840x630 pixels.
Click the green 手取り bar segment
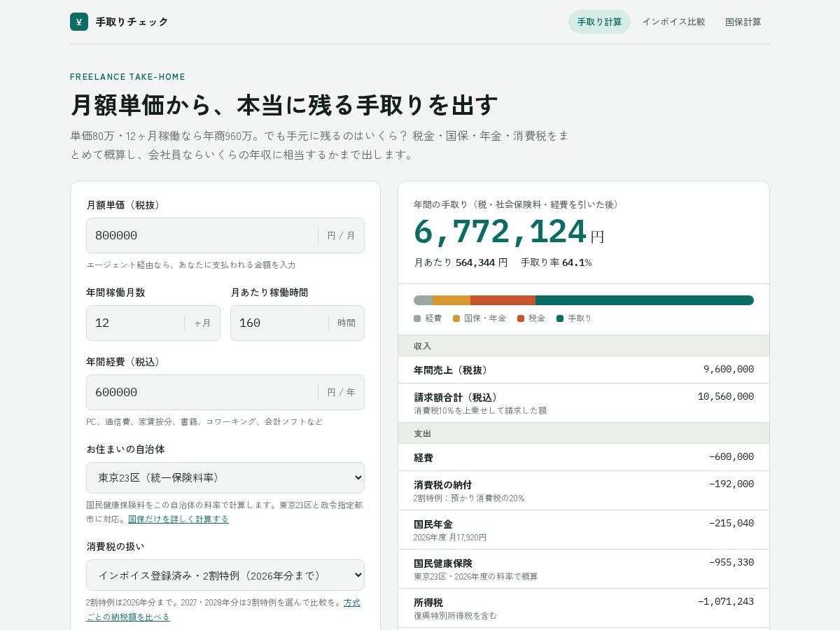[x=645, y=300]
